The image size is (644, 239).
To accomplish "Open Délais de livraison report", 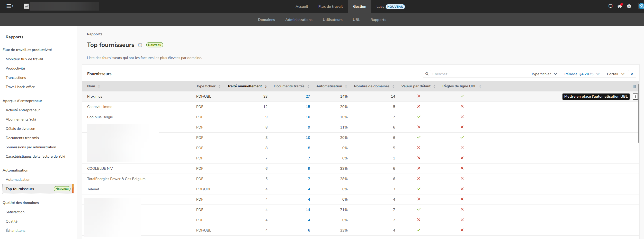I will [21, 129].
